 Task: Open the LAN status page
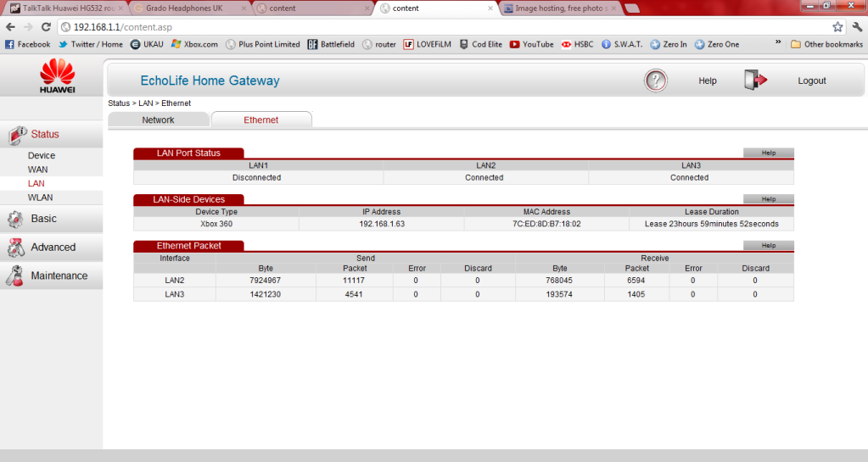36,183
